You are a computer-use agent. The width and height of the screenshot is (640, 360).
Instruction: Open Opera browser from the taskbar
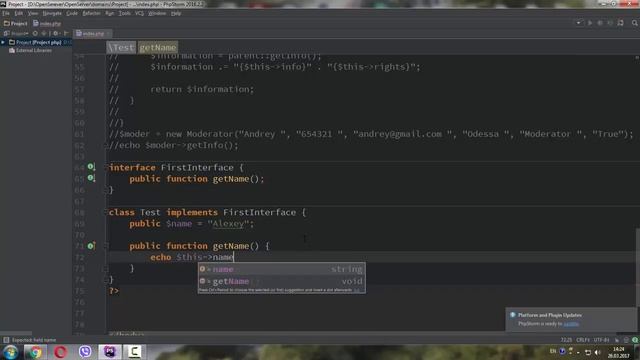(x=60, y=352)
